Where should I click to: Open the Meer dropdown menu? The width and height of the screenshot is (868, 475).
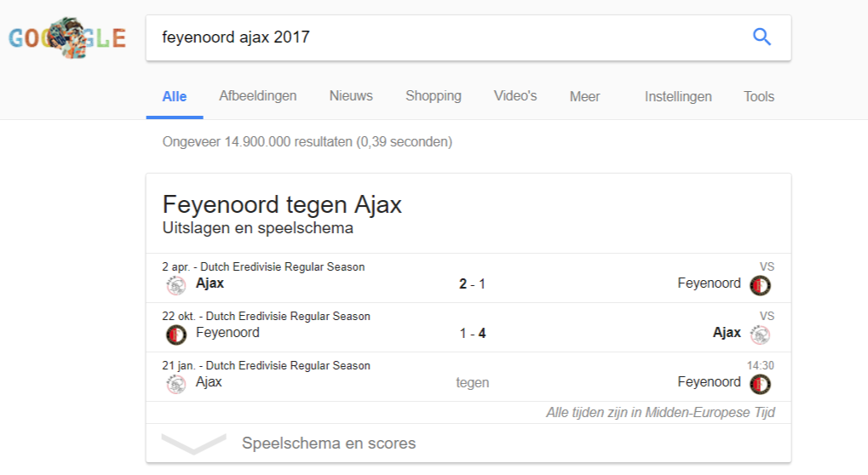584,97
